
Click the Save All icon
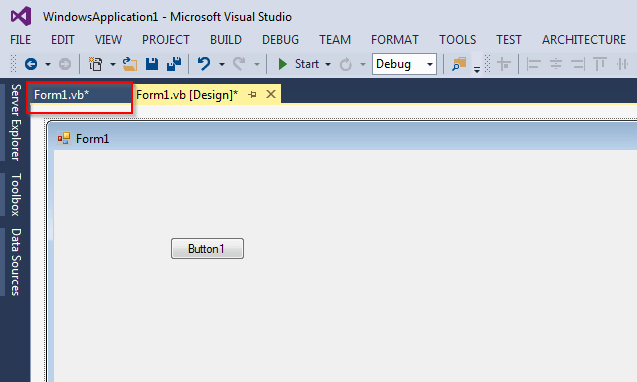[x=174, y=64]
